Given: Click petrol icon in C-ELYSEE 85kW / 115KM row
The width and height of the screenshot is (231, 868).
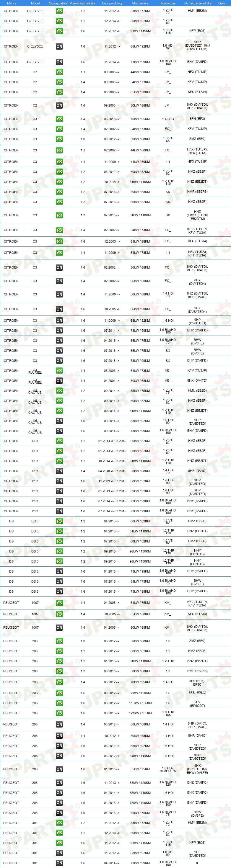Looking at the screenshot, I should (x=59, y=31).
